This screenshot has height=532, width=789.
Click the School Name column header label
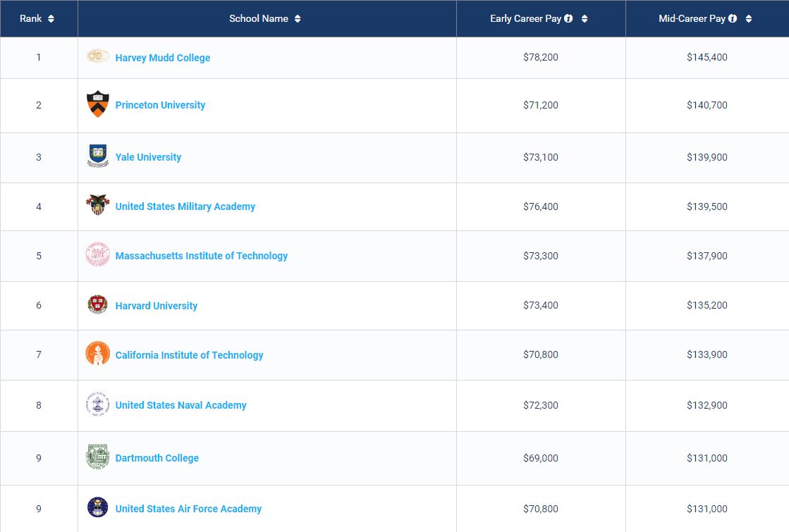pos(259,18)
